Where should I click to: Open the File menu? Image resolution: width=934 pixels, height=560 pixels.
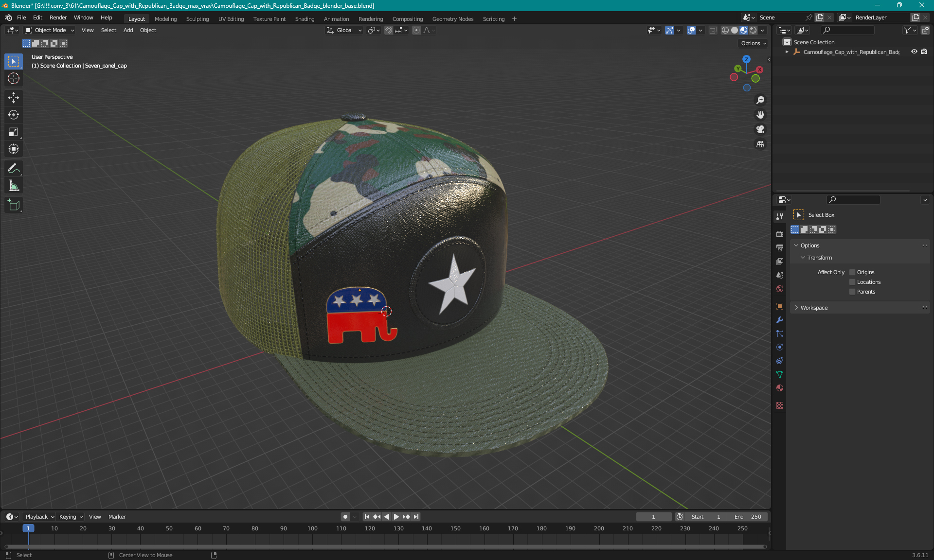[21, 17]
